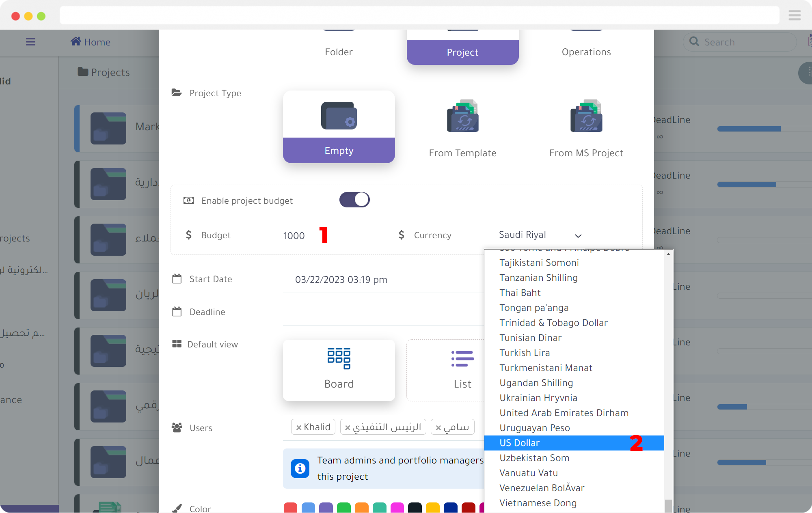Viewport: 812px width, 513px height.
Task: Choose Vietnamese Dong currency
Action: coord(574,503)
